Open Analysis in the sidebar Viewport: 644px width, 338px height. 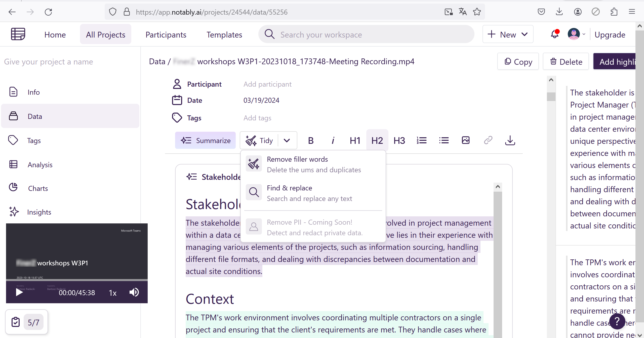pyautogui.click(x=70, y=164)
